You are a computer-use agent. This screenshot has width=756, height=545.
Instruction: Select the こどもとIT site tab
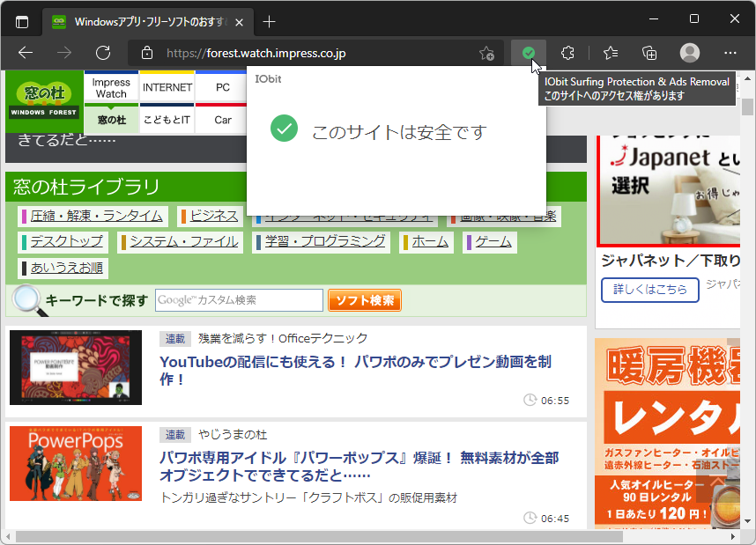point(167,118)
